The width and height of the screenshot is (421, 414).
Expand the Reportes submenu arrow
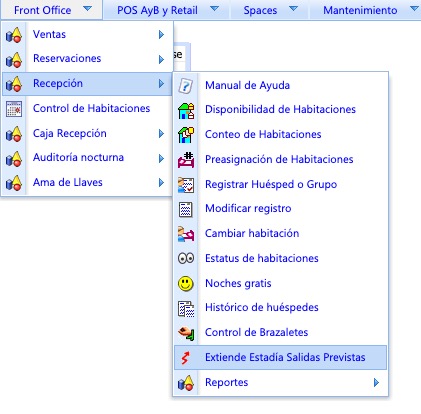(x=376, y=383)
